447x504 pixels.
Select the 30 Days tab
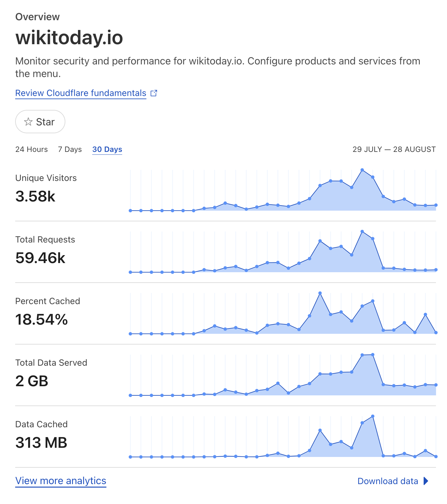point(107,149)
